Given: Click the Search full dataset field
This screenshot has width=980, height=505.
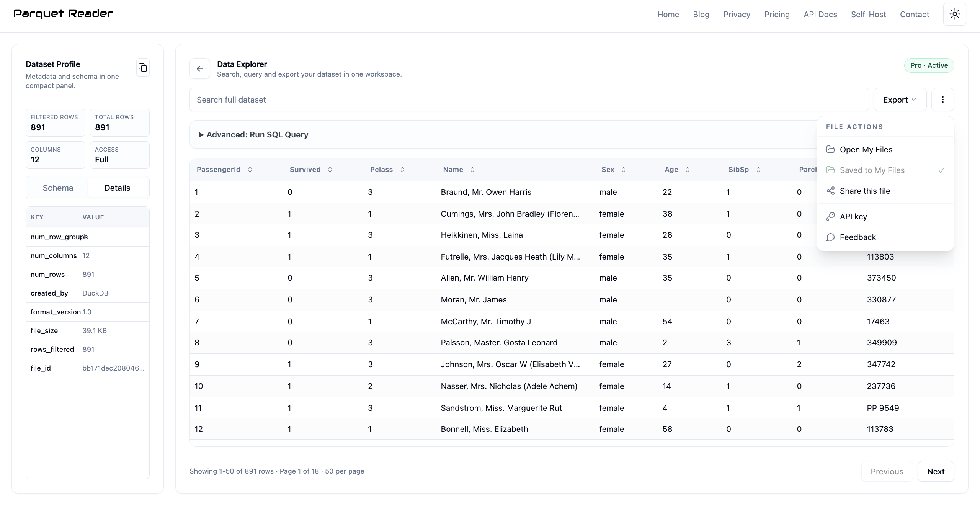Looking at the screenshot, I should point(529,100).
